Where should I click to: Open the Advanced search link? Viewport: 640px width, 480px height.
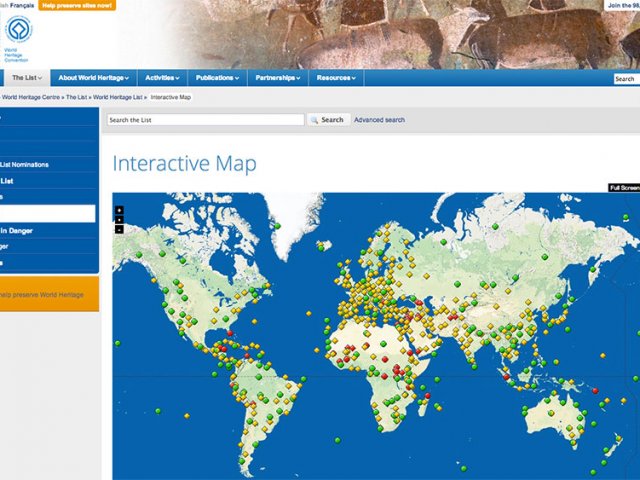click(379, 120)
